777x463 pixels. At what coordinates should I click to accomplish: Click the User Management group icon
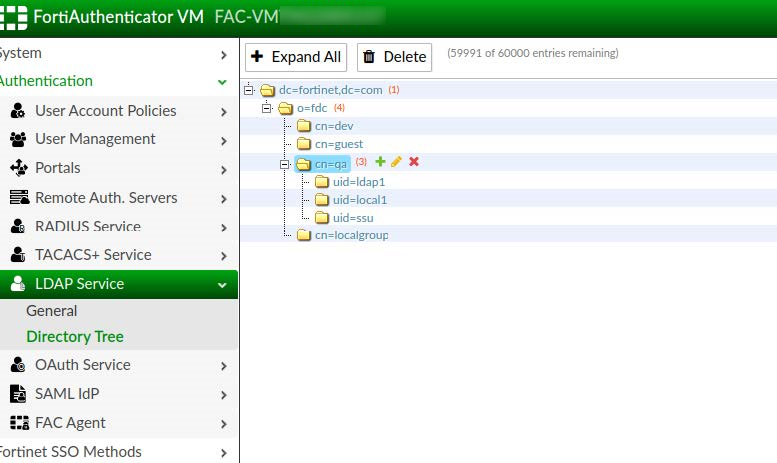point(18,139)
